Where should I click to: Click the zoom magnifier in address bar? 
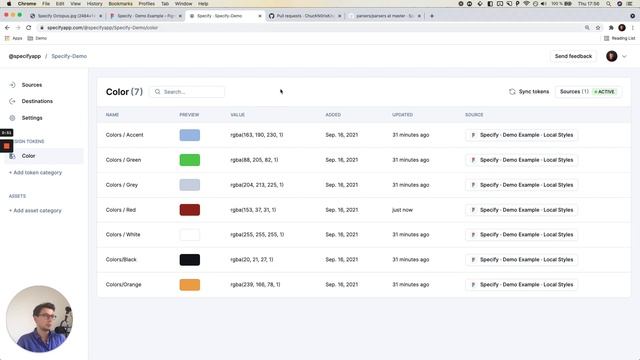pos(587,28)
